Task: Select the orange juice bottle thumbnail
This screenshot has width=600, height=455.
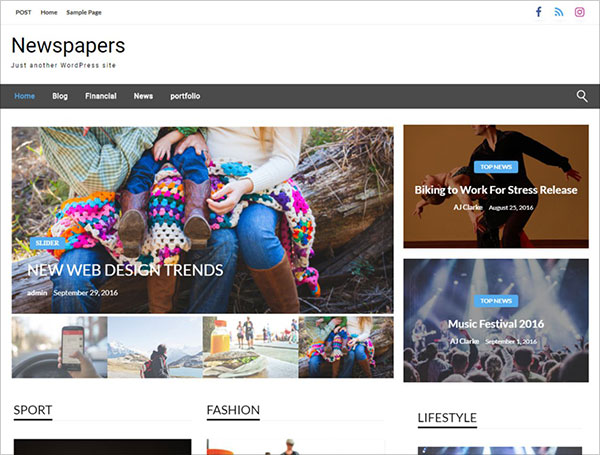Action: [x=250, y=347]
